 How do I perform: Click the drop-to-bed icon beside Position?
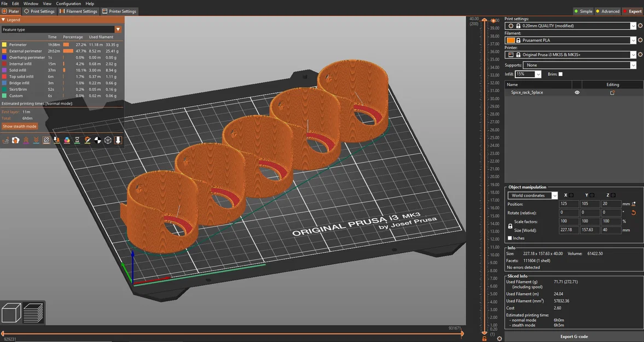click(634, 204)
